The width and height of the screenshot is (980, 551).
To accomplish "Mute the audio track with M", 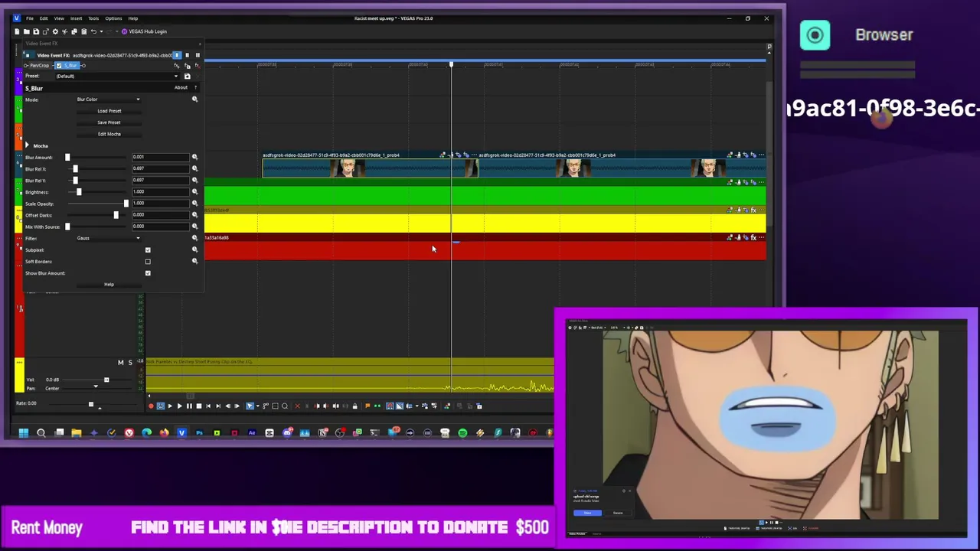I will [x=120, y=362].
